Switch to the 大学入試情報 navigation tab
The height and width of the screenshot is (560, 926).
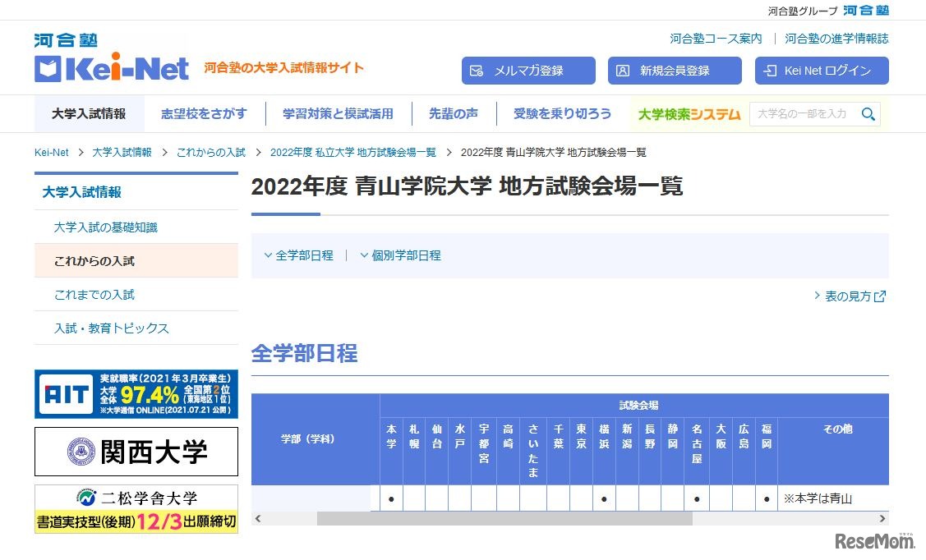coord(88,113)
